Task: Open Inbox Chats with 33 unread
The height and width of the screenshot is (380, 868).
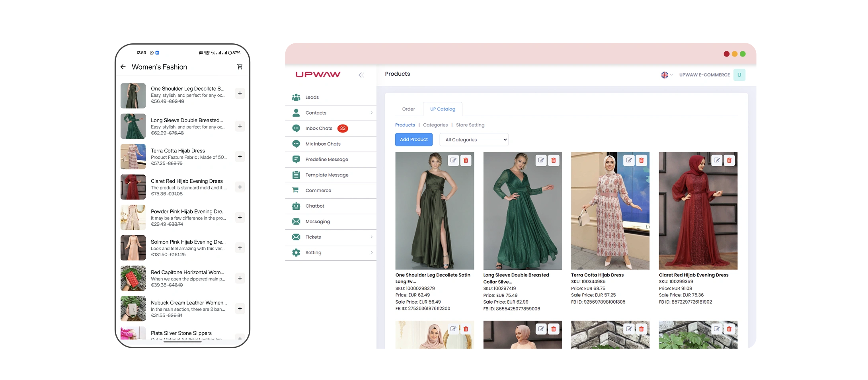Action: [318, 128]
